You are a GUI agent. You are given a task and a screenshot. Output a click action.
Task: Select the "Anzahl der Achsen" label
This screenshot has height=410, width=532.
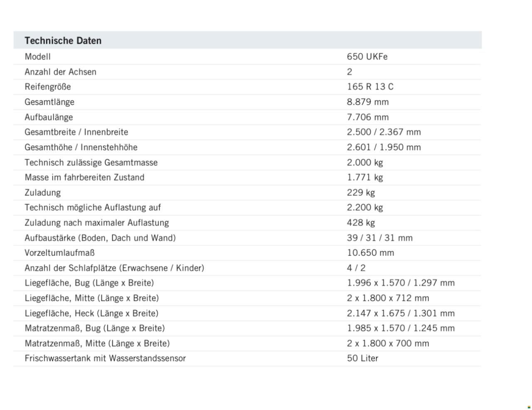click(x=60, y=72)
